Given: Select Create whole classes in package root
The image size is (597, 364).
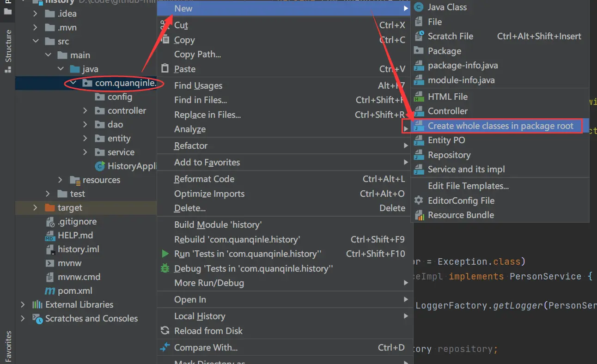Looking at the screenshot, I should [x=500, y=126].
